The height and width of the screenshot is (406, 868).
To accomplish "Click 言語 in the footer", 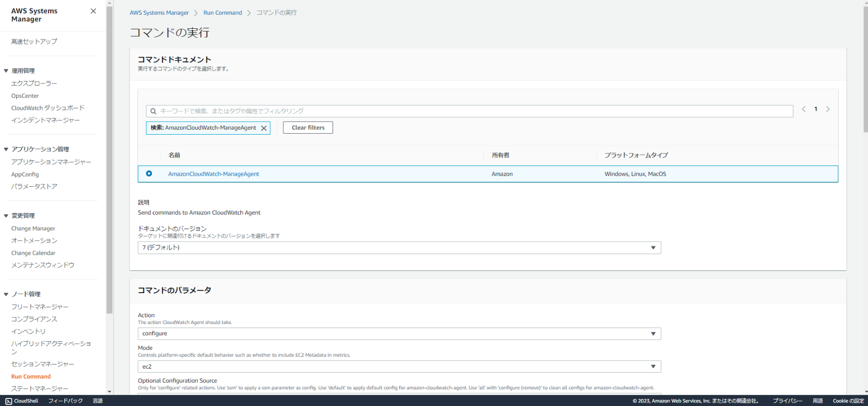I will click(x=98, y=401).
